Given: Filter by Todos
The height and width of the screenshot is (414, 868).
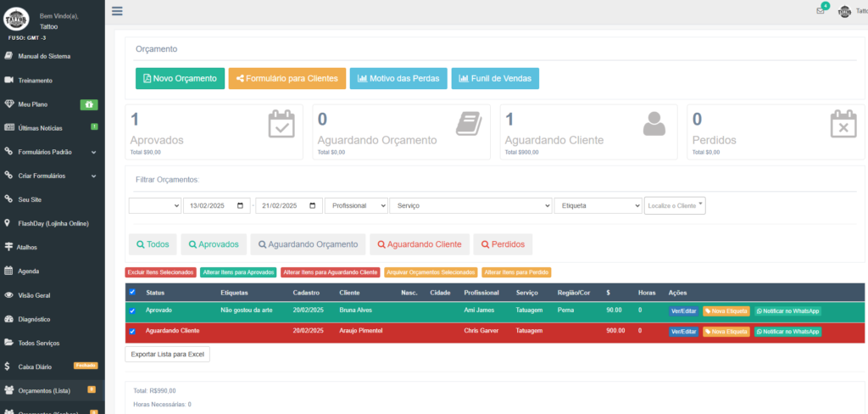Looking at the screenshot, I should click(x=153, y=244).
